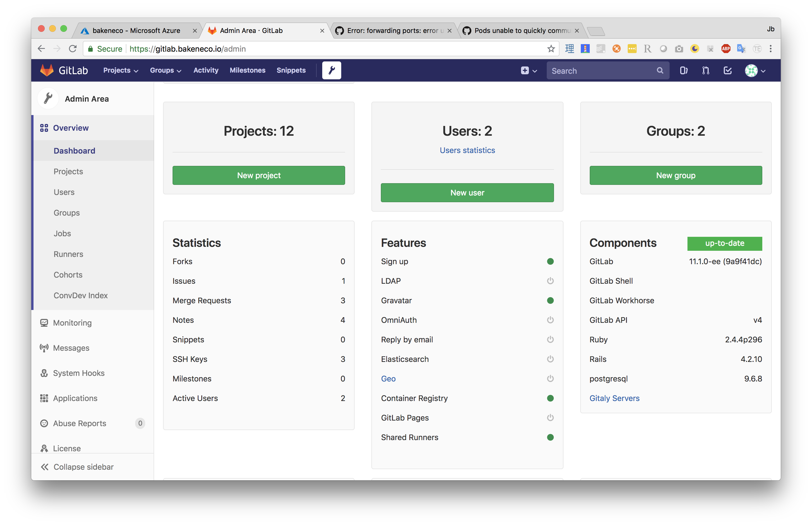Select the Activity menu item

pyautogui.click(x=206, y=70)
